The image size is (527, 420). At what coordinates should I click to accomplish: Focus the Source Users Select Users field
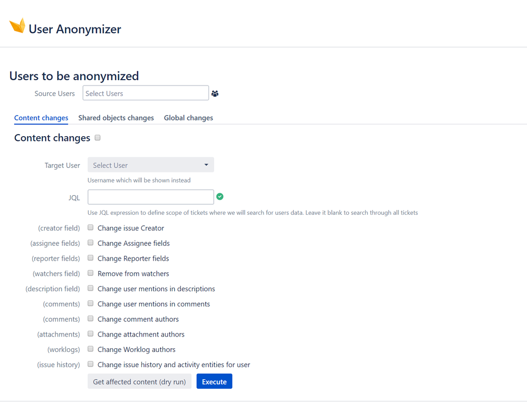tap(146, 93)
